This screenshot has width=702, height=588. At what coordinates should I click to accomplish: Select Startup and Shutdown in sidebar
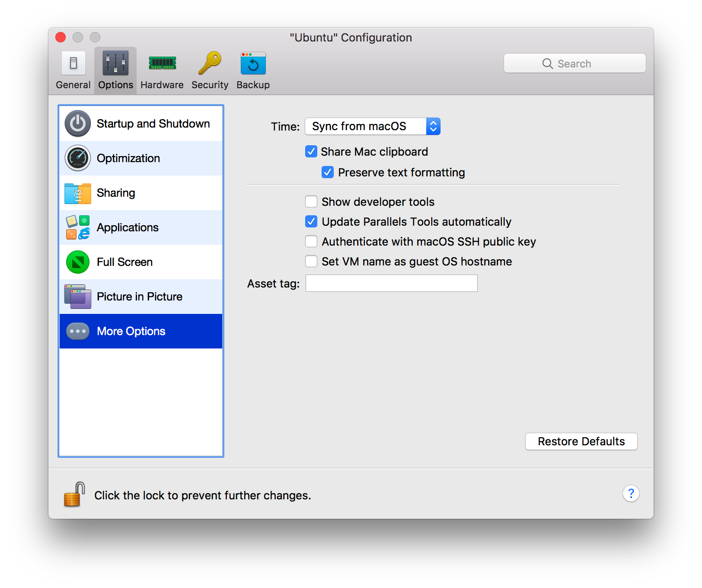[x=141, y=124]
